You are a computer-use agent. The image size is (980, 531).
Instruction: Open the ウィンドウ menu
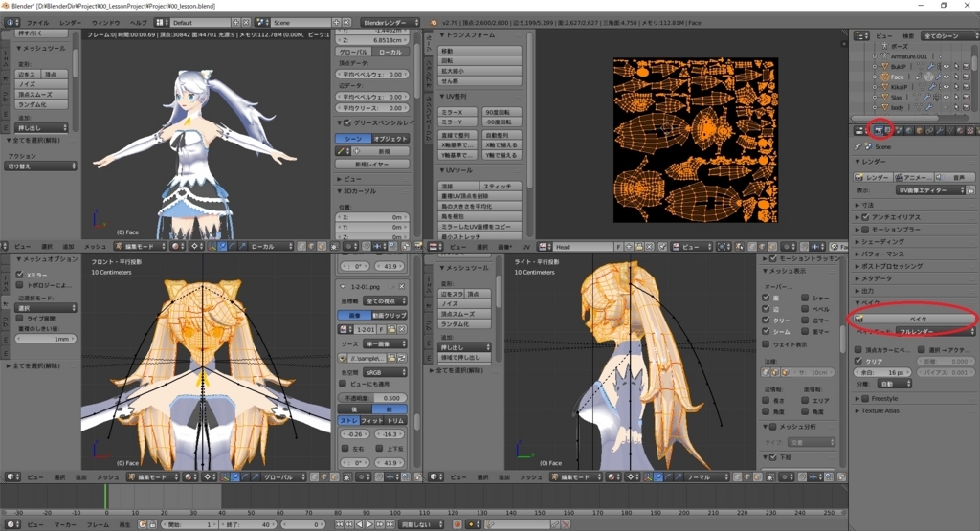coord(105,23)
